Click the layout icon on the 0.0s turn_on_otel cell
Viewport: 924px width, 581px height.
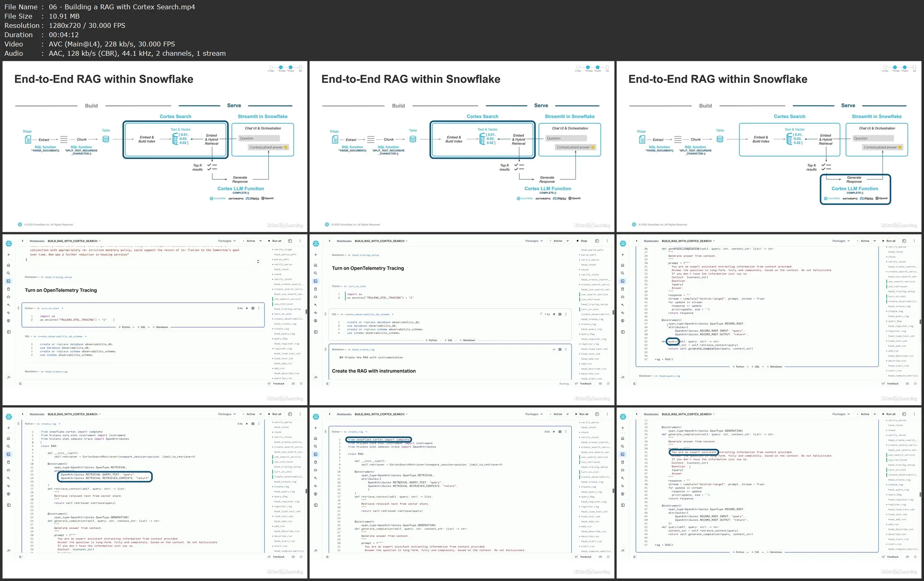(x=253, y=308)
